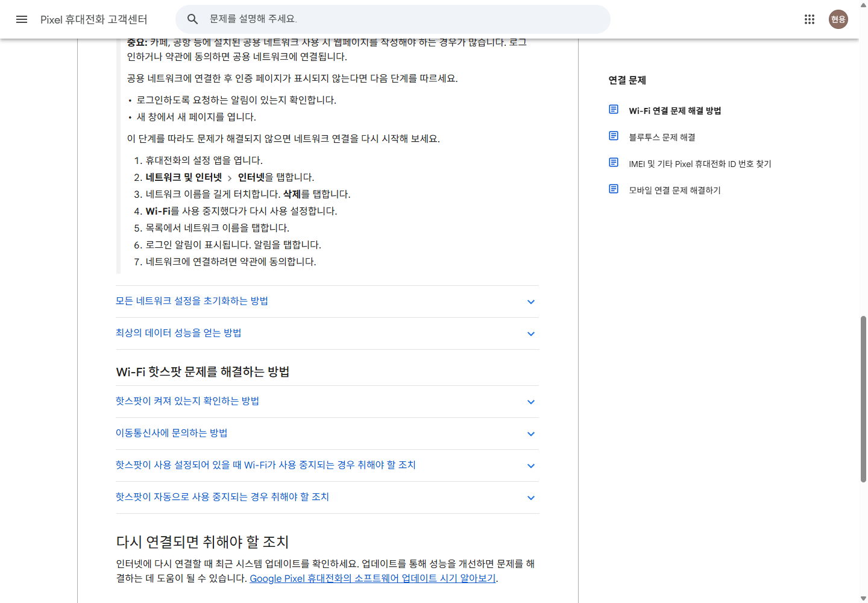Open IMEI 및 기타 Pixel 휴대전화 ID 번호 찾기
The image size is (868, 603).
point(700,163)
